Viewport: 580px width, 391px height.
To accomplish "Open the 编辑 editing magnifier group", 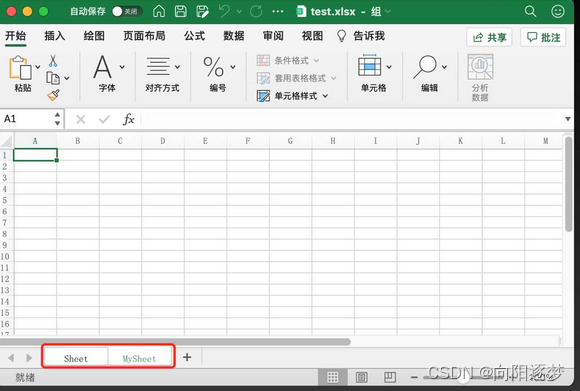I will point(429,74).
